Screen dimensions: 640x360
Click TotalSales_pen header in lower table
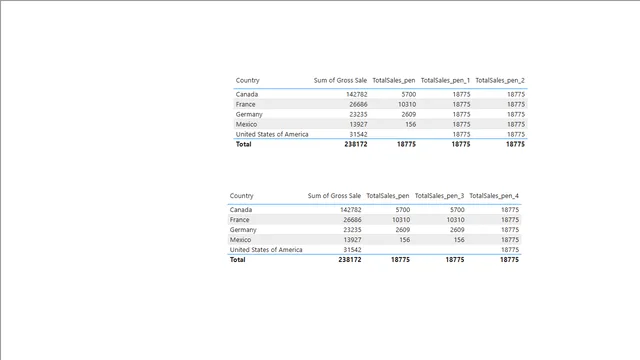pyautogui.click(x=388, y=196)
